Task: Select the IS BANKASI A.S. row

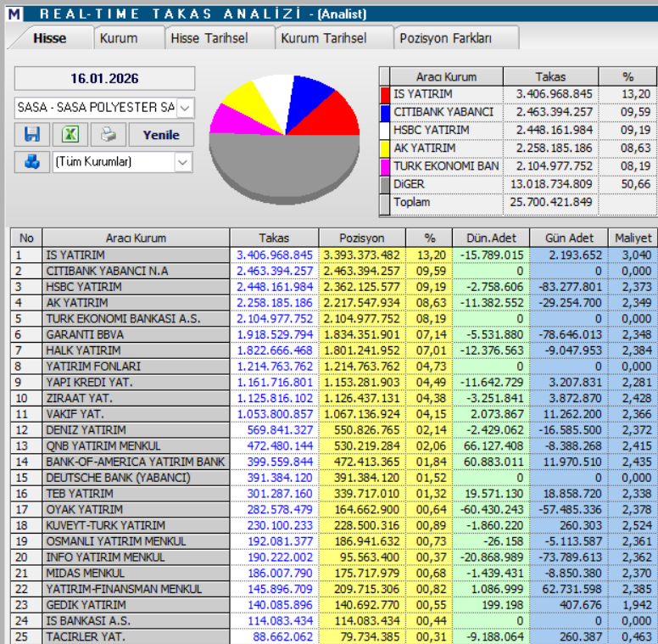Action: [x=334, y=621]
